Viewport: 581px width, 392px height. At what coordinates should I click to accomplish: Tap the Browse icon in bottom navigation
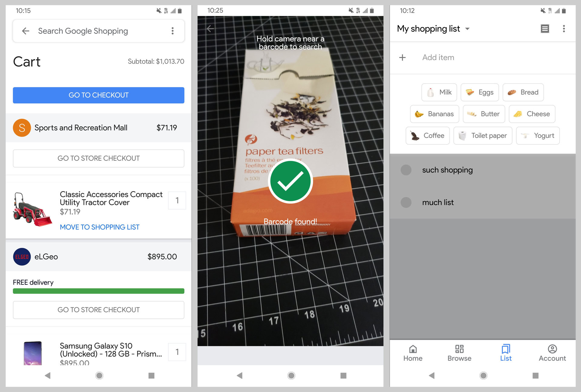[459, 352]
